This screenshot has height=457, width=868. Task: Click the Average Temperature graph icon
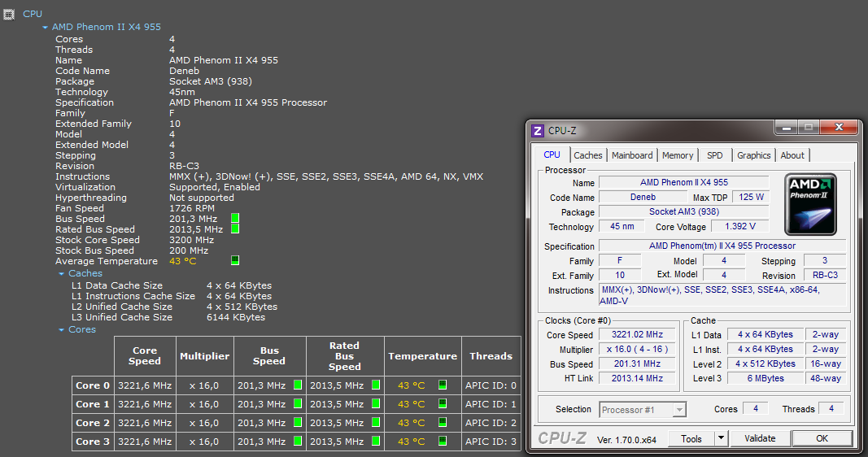(x=235, y=260)
